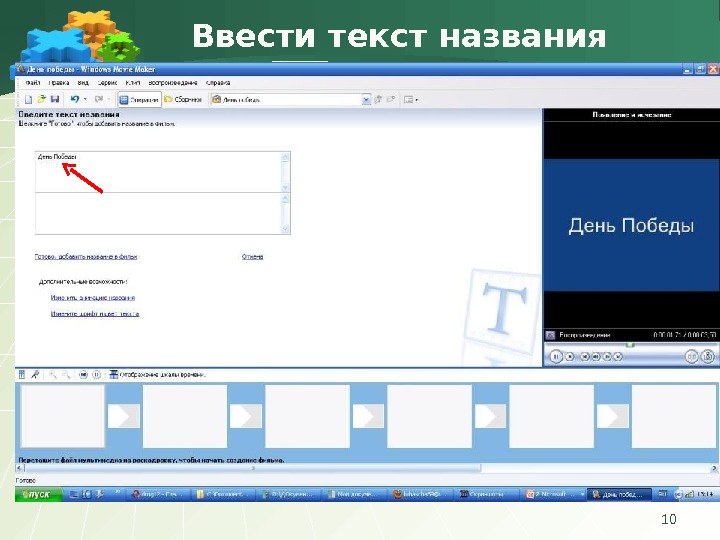Click the Отмена link

(252, 257)
